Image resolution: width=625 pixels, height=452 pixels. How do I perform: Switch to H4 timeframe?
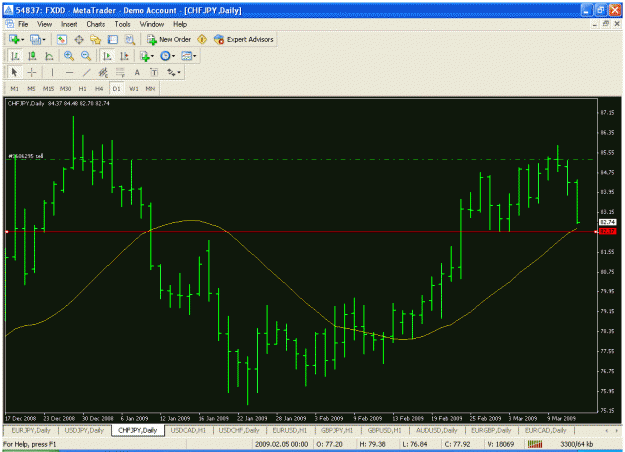(x=99, y=89)
